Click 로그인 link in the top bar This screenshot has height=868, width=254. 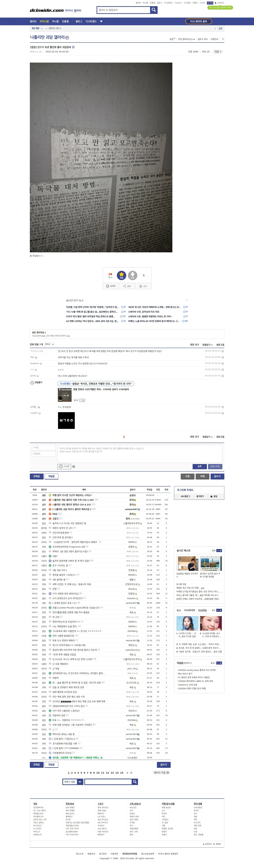[210, 3]
